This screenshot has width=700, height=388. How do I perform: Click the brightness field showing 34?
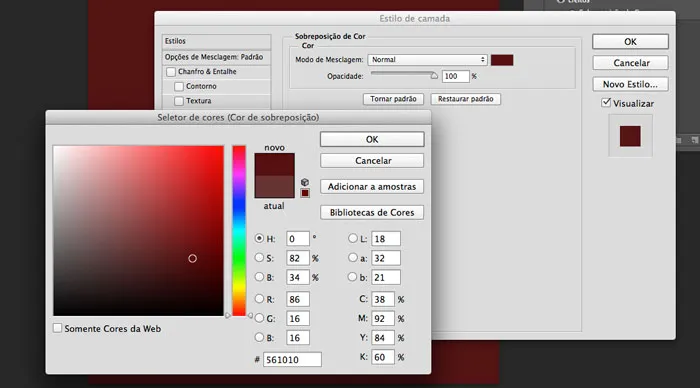point(297,277)
